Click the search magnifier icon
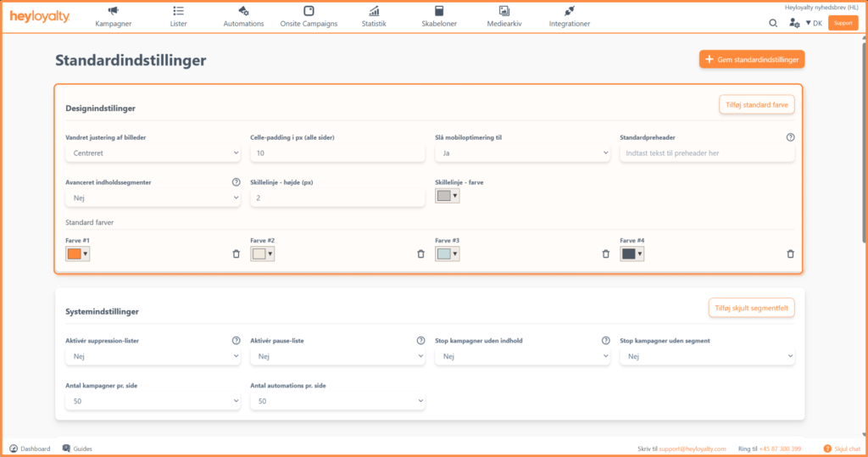Image resolution: width=868 pixels, height=457 pixels. 773,23
